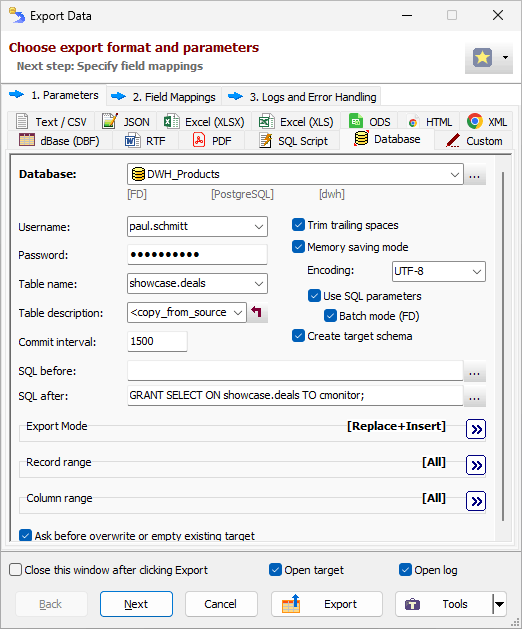This screenshot has height=629, width=522.
Task: Uncheck Create target schema
Action: click(298, 336)
